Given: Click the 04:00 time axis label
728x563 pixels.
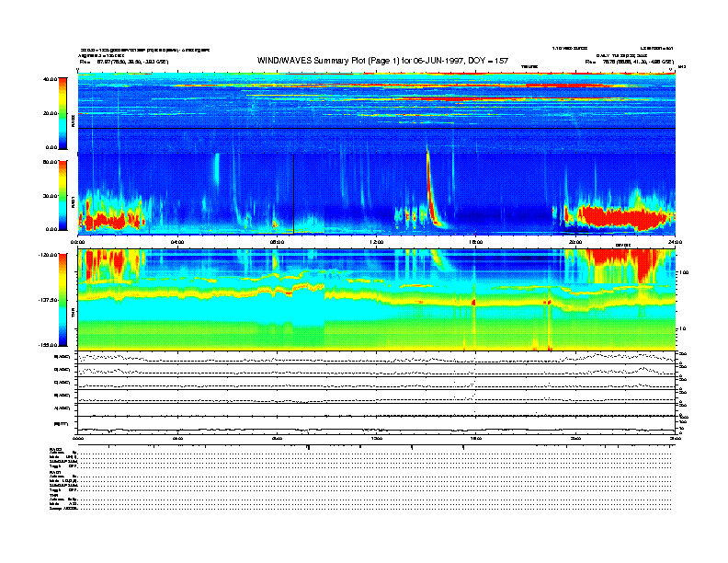Looking at the screenshot, I should click(x=177, y=241).
